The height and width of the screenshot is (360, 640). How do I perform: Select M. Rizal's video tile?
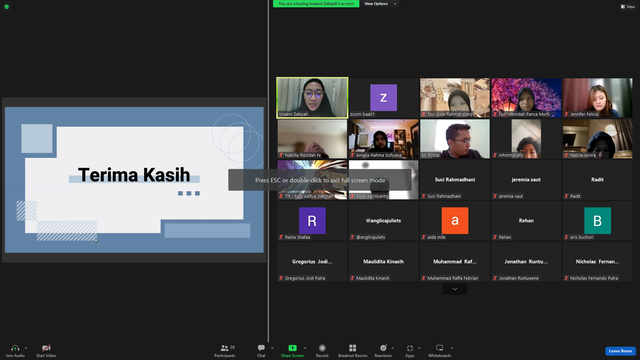tap(455, 139)
